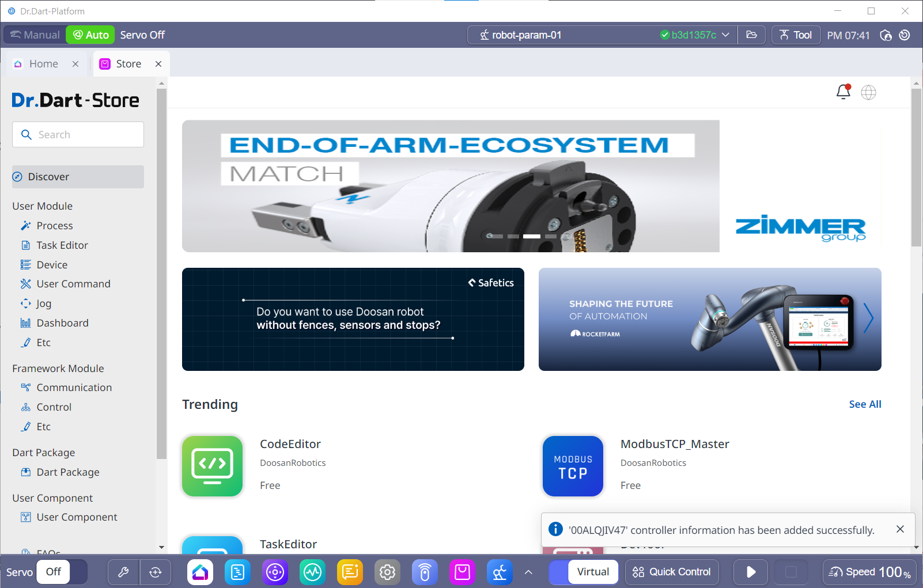Open the green waveform monitoring icon in dock
The image size is (923, 588).
tap(312, 572)
